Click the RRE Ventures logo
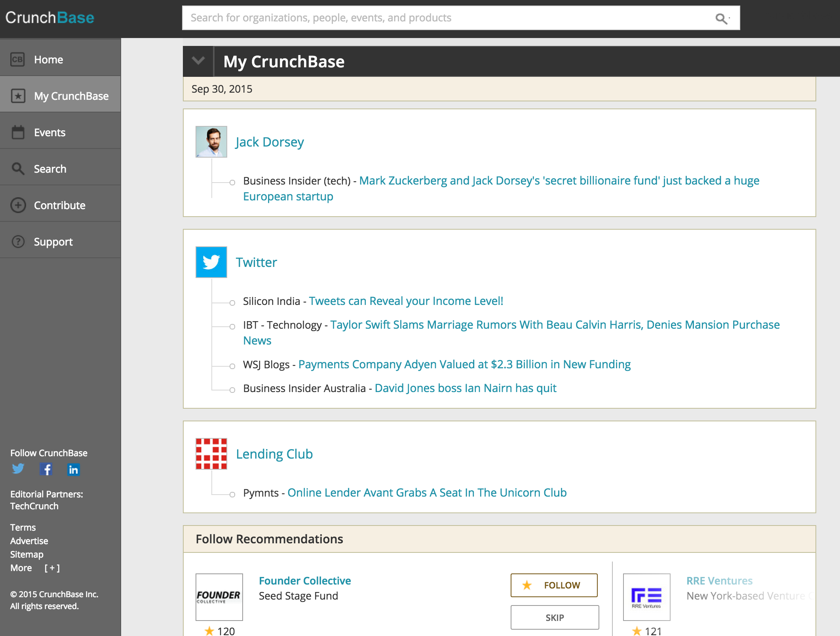840x636 pixels. [x=646, y=597]
